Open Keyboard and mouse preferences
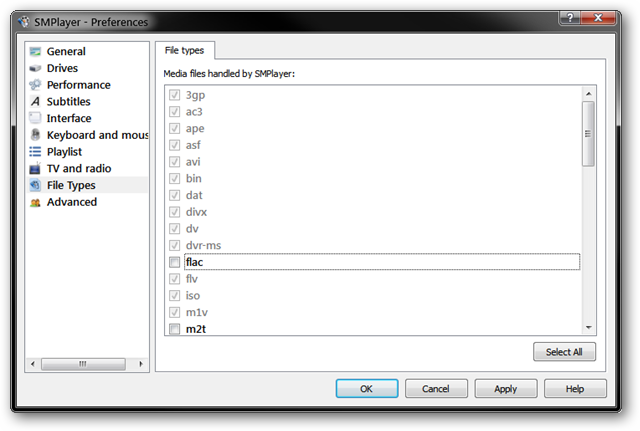The image size is (640, 431). 98,135
